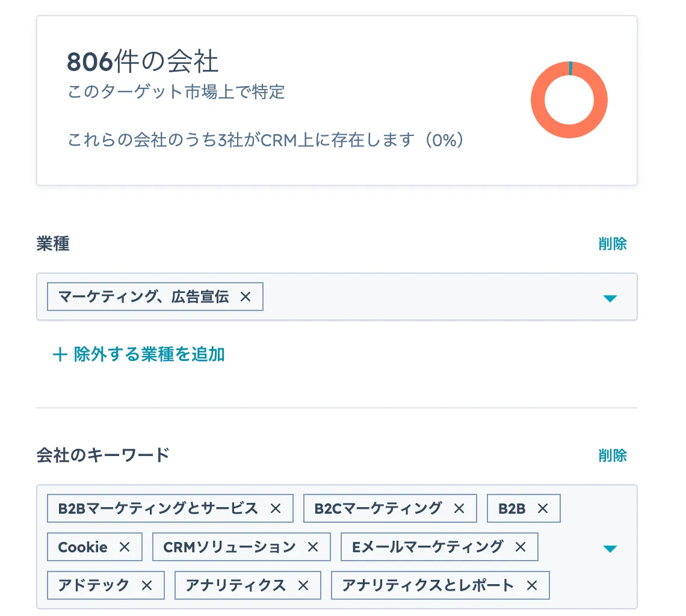
Task: Remove the B2B keyword tag
Action: pos(543,508)
